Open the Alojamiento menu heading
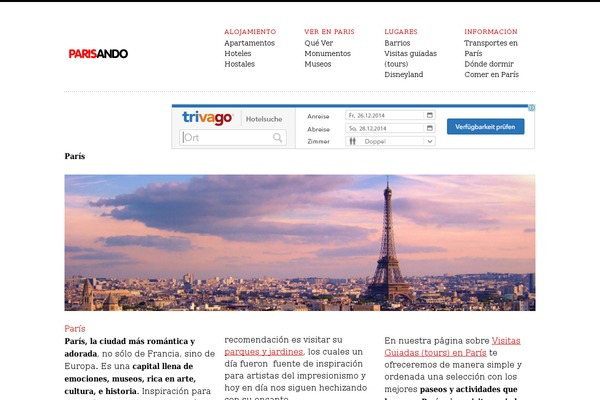This screenshot has width=600, height=400. coord(250,32)
